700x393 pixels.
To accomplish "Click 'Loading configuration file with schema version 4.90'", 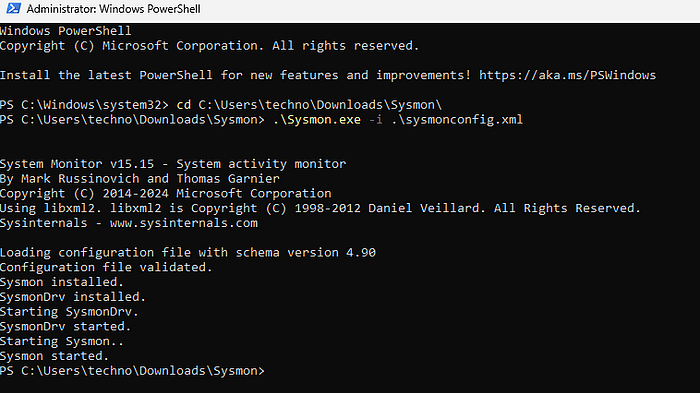I will pyautogui.click(x=188, y=253).
